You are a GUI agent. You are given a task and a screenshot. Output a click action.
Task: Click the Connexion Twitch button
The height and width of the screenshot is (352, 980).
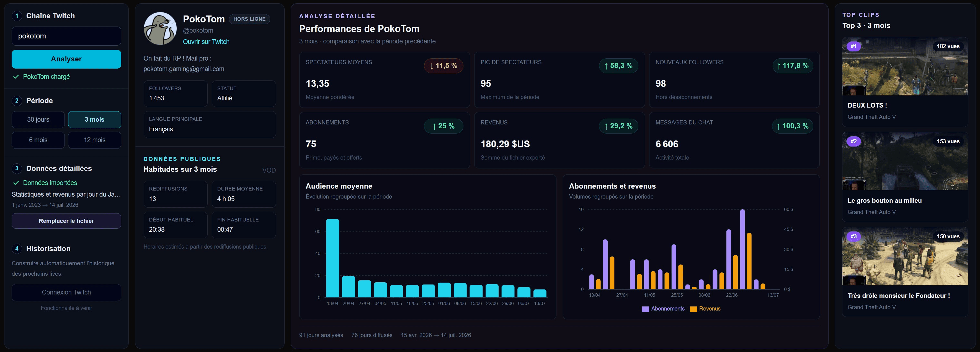66,292
